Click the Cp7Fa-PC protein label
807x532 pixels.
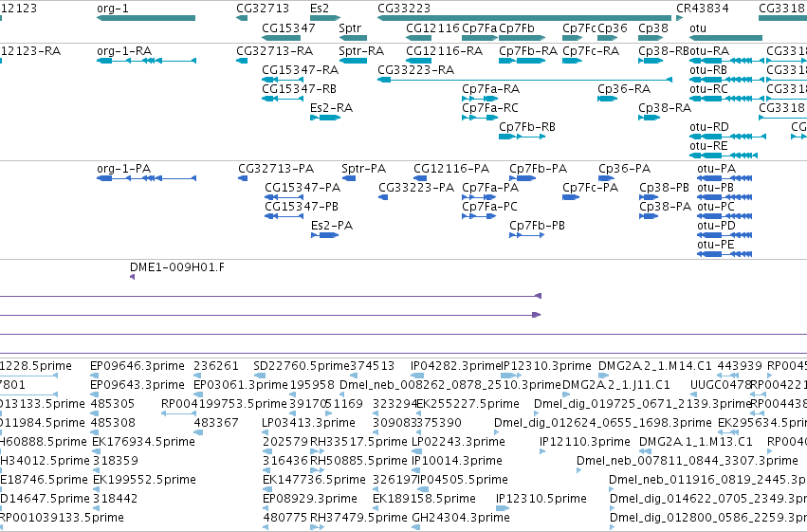(x=489, y=207)
